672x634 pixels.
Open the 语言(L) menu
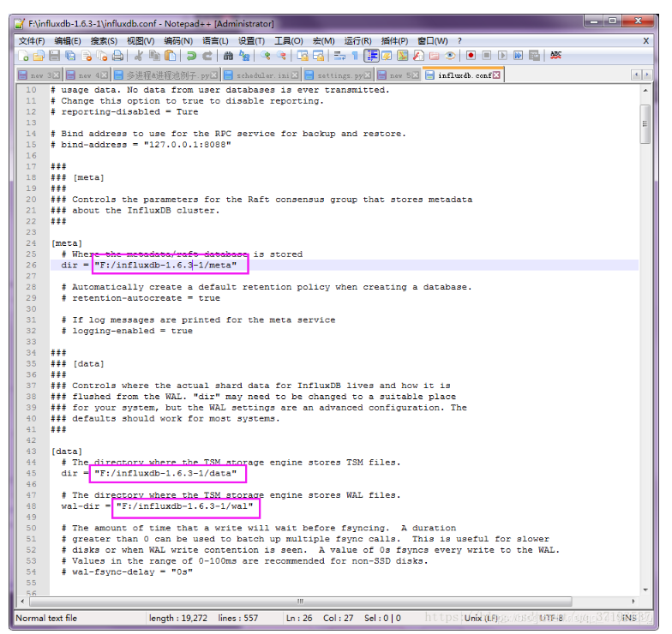point(215,41)
